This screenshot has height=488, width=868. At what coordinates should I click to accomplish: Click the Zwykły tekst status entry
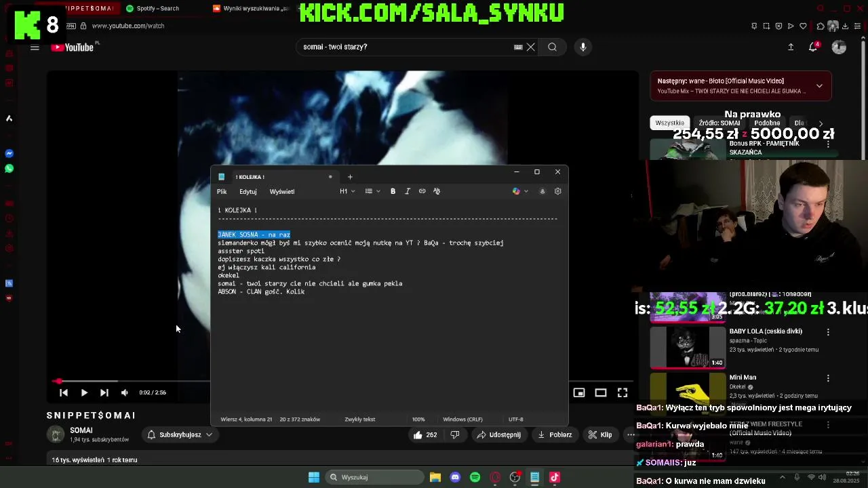359,420
